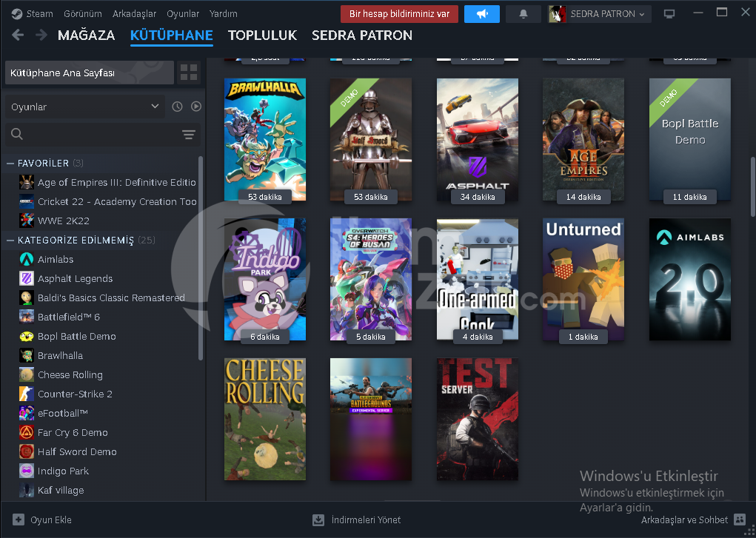The width and height of the screenshot is (756, 538).
Task: Open the Oyunlar filter dropdown
Action: click(85, 107)
